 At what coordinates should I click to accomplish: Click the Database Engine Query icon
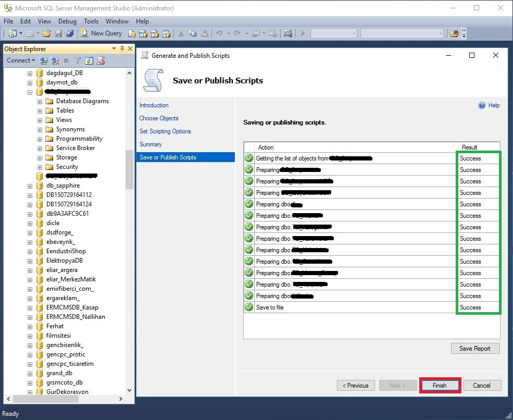[132, 33]
